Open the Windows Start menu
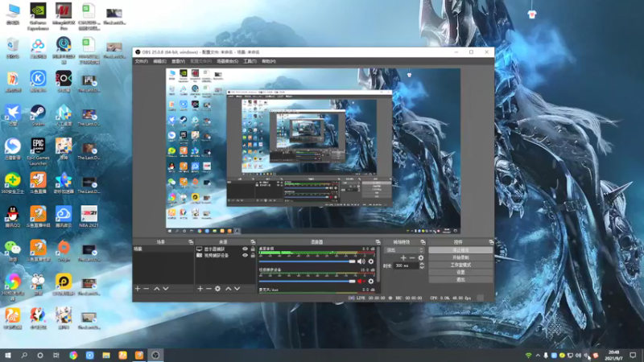The height and width of the screenshot is (362, 644). point(8,355)
